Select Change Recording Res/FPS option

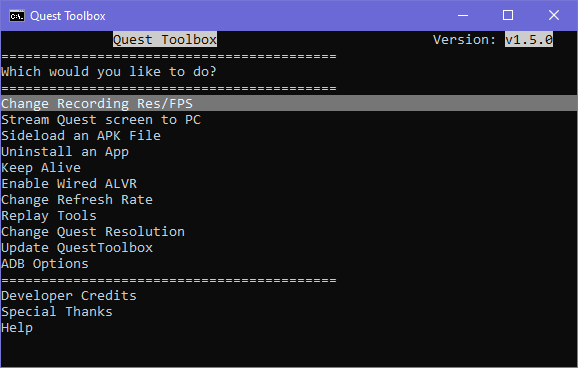pyautogui.click(x=289, y=103)
